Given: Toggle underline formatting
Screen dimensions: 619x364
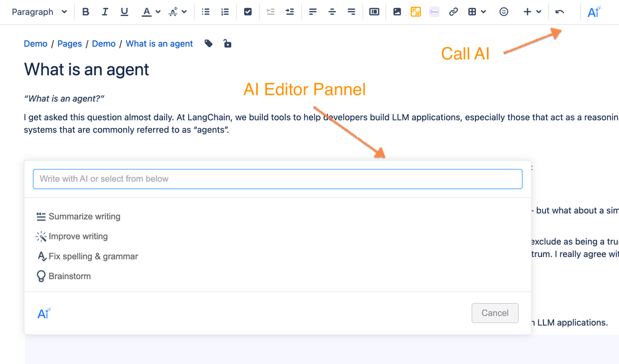Looking at the screenshot, I should click(x=124, y=12).
